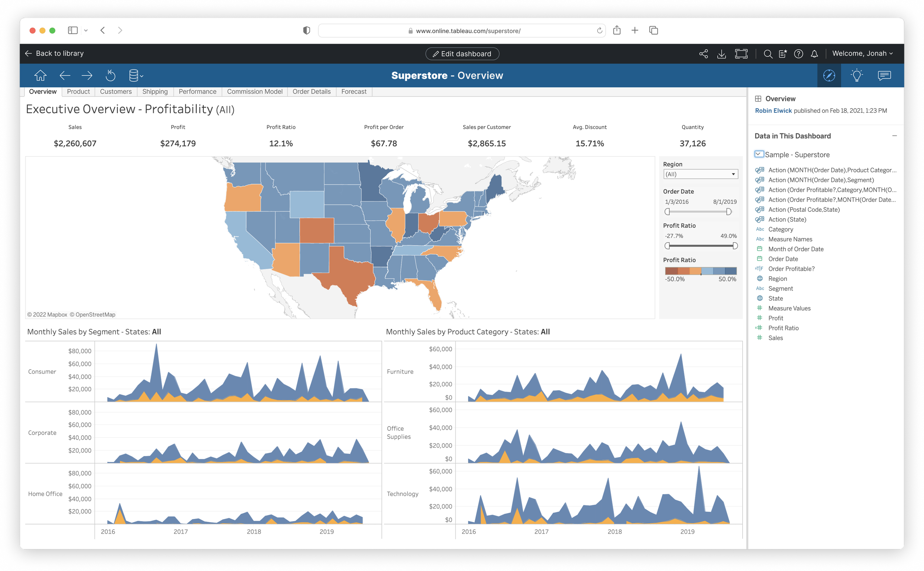The image size is (924, 571).
Task: Switch to the Product tab
Action: 78,91
